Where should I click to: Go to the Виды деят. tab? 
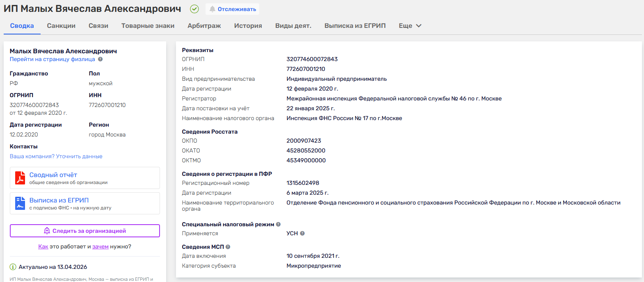coord(293,26)
